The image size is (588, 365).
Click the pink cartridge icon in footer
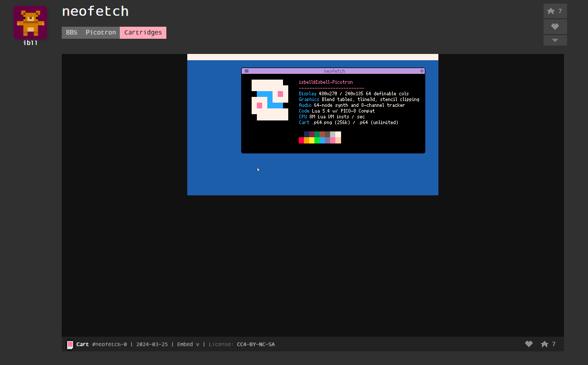pyautogui.click(x=70, y=345)
